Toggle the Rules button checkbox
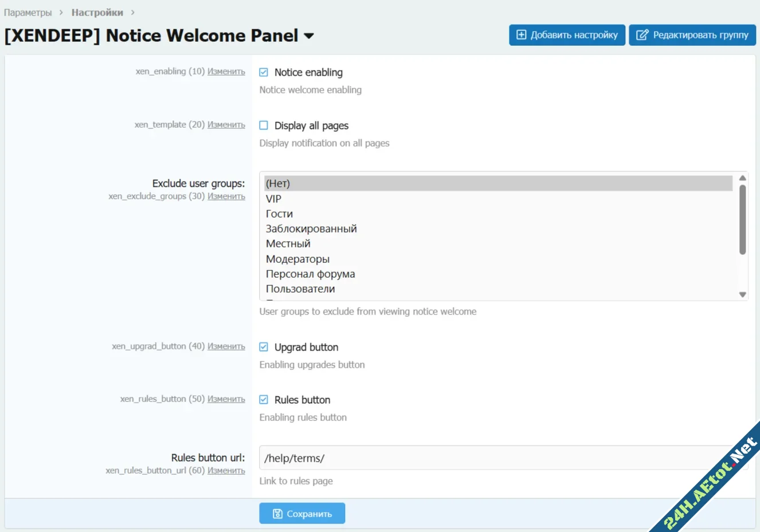Viewport: 760px width, 532px height. click(x=264, y=400)
